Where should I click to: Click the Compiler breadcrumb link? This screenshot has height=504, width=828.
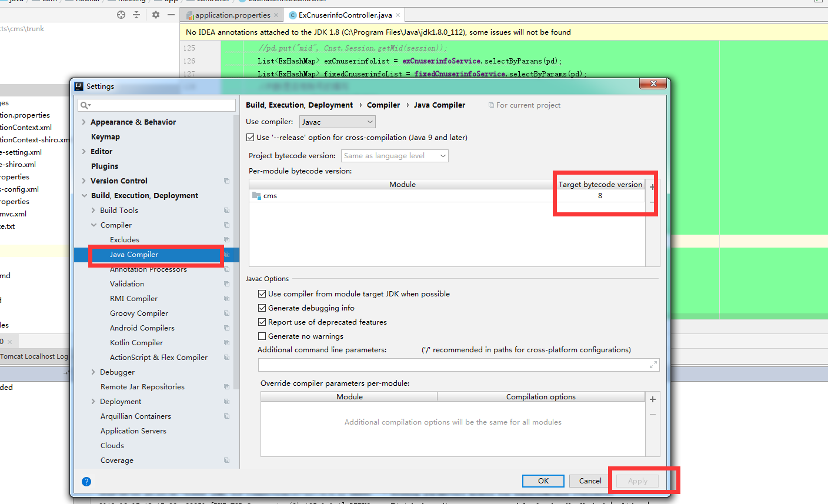(383, 105)
